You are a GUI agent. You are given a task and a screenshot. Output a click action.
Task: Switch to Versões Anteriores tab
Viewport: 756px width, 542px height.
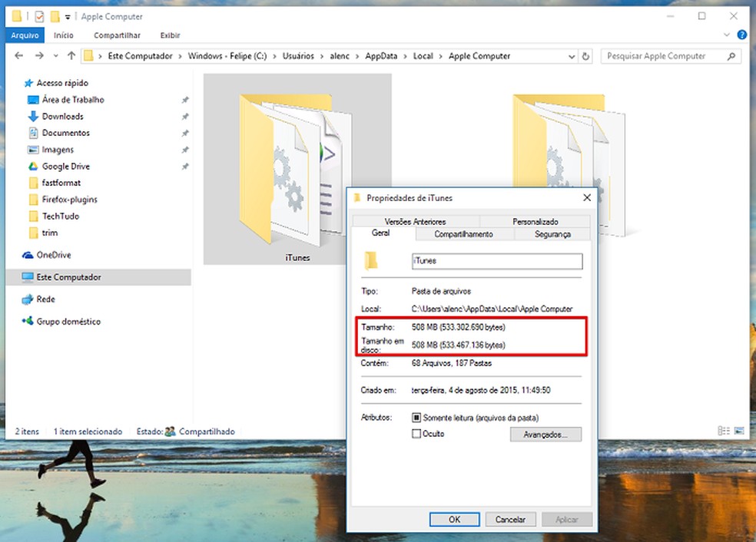click(x=415, y=222)
